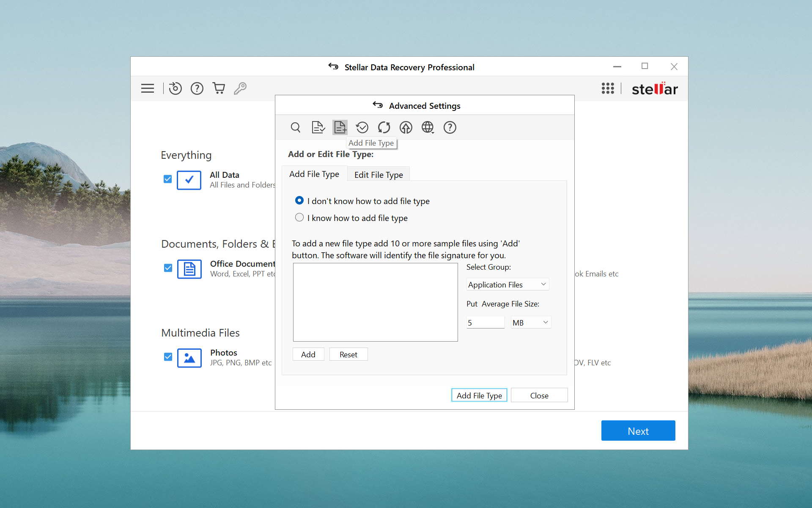812x508 pixels.
Task: Click the shopping cart buy icon
Action: pyautogui.click(x=219, y=88)
